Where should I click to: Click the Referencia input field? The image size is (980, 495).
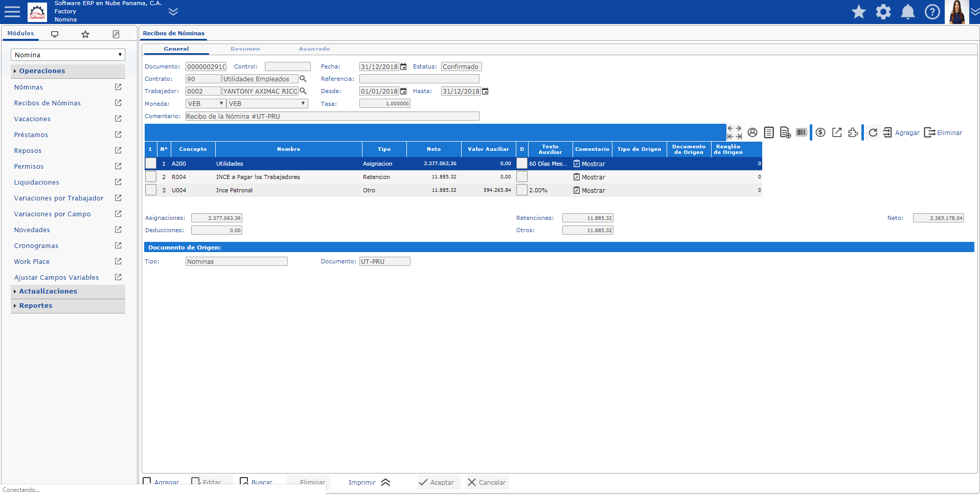coord(419,79)
